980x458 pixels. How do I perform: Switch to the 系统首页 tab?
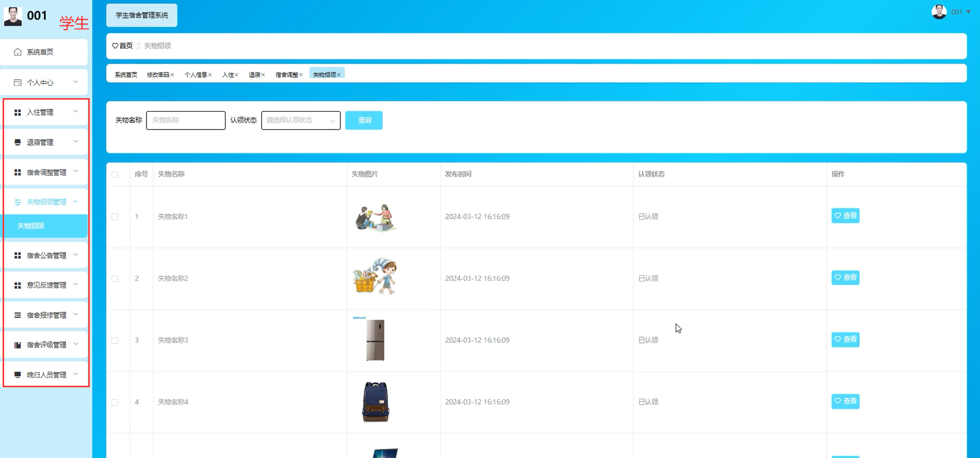point(126,75)
